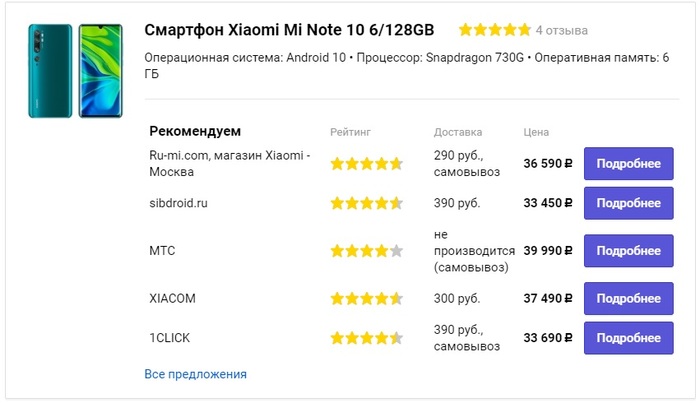Open the sibdroid.ru store link
Screen dimensions: 700x403
pyautogui.click(x=179, y=203)
